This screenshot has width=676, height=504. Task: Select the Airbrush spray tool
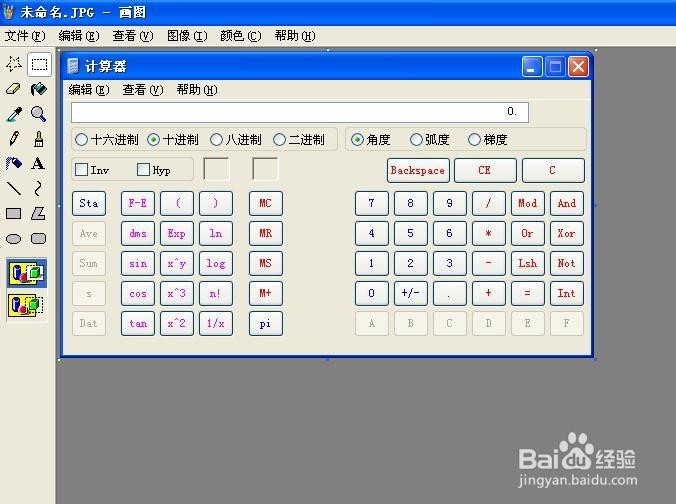click(14, 164)
